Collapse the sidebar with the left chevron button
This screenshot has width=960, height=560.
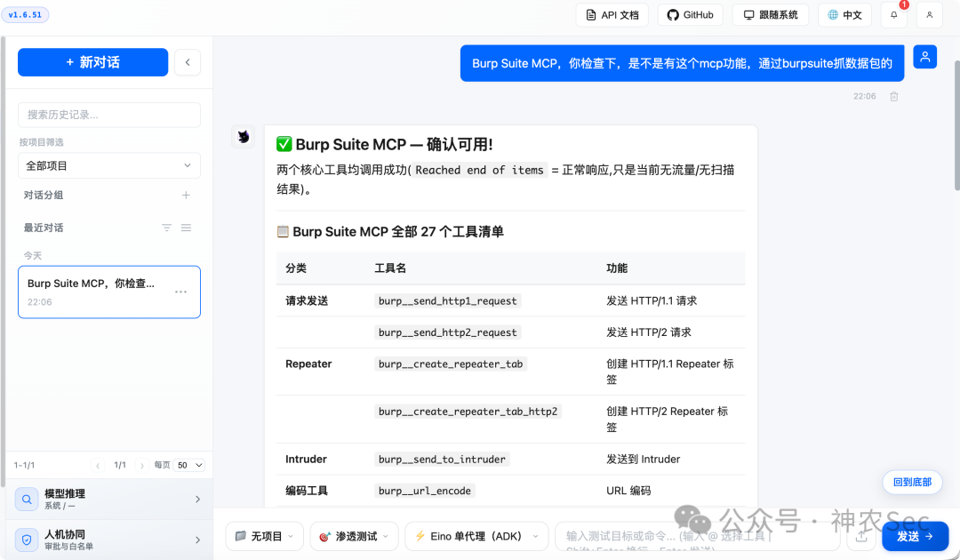tap(188, 62)
